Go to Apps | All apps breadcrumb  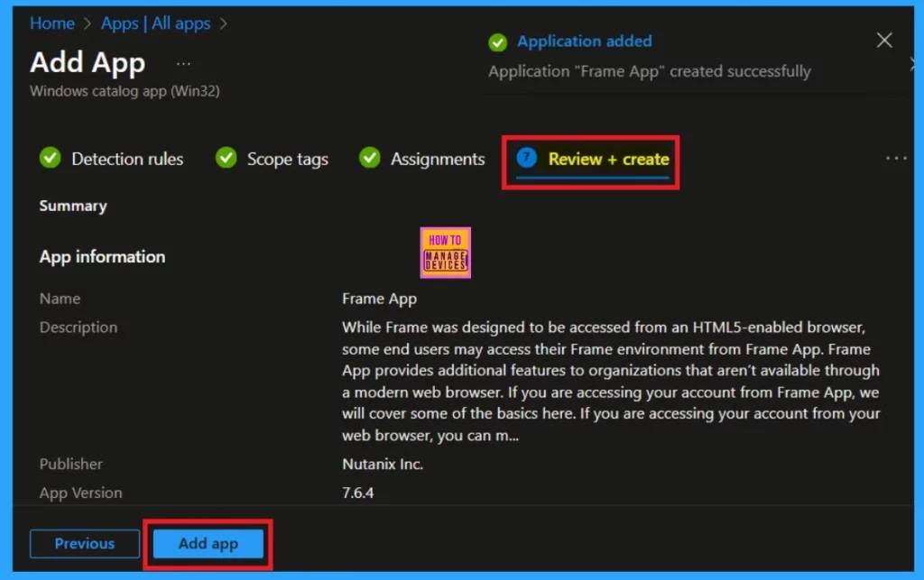click(155, 23)
